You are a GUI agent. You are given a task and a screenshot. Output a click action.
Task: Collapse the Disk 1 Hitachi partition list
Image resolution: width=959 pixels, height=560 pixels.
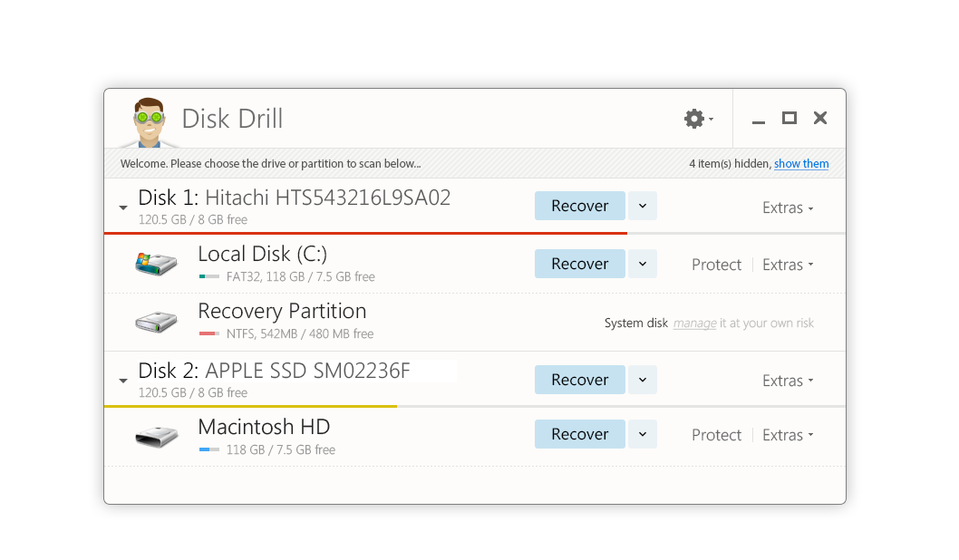(x=123, y=208)
